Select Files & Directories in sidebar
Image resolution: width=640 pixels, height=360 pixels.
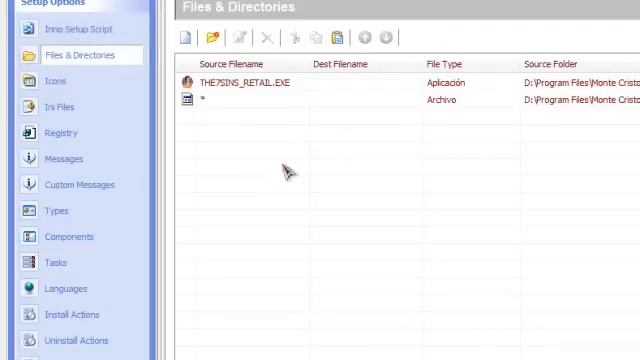click(x=80, y=55)
